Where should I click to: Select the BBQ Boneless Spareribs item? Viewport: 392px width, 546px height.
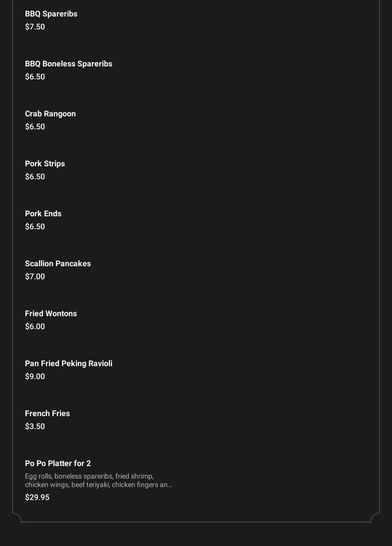(x=68, y=64)
